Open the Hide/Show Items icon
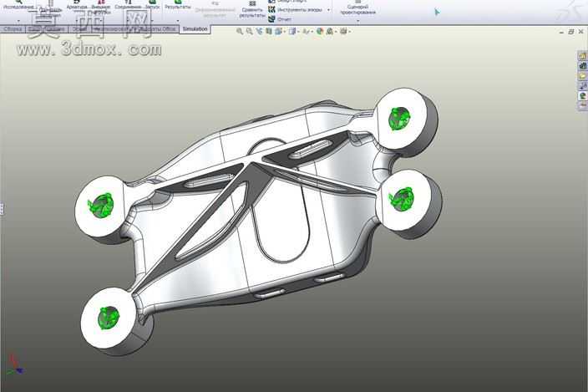This screenshot has width=588, height=392. 306,32
